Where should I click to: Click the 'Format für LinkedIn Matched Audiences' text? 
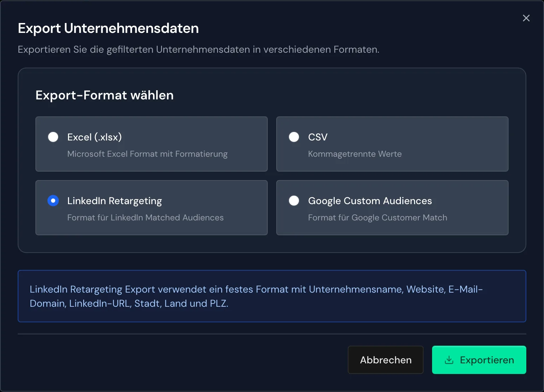click(146, 218)
